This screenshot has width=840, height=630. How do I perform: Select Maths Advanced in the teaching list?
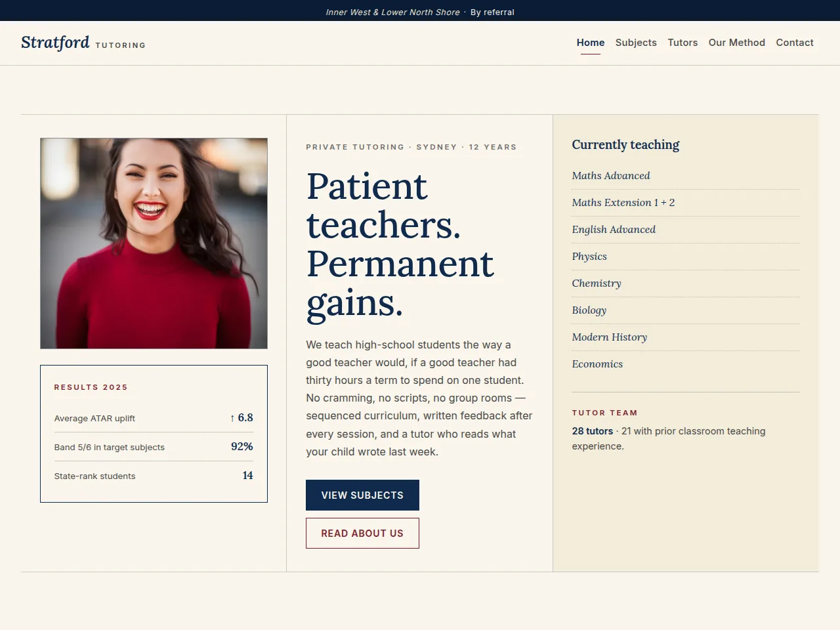coord(686,176)
